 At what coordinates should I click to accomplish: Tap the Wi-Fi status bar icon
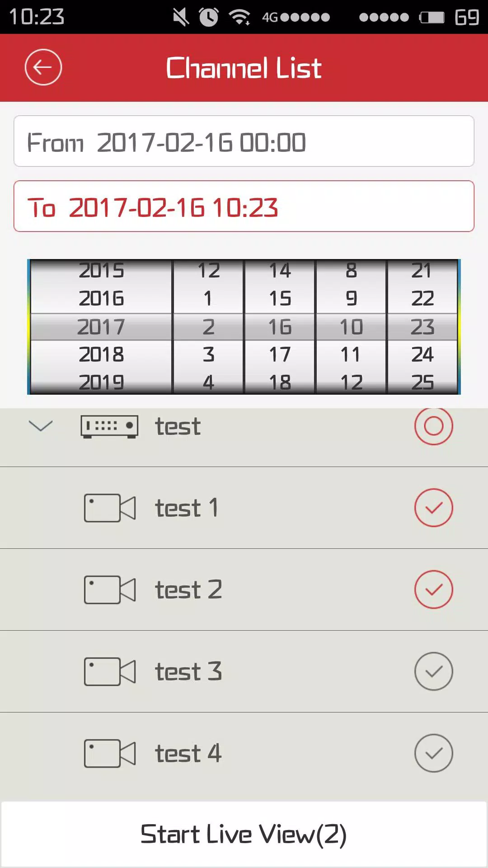pos(239,17)
